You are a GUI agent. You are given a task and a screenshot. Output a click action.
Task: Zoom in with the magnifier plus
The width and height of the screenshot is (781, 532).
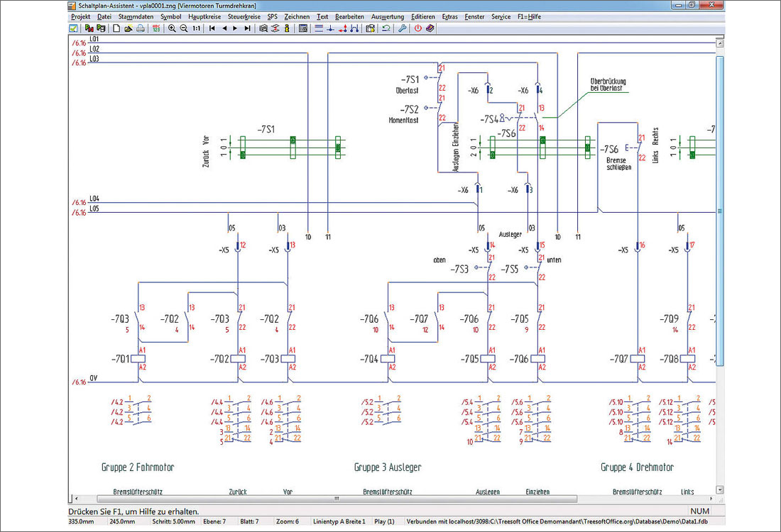(172, 29)
